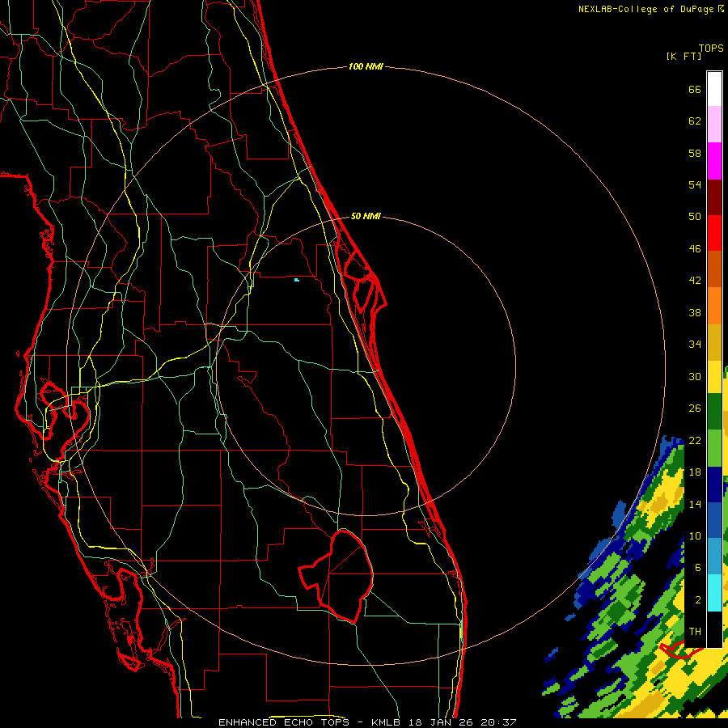Click the medium blue legend swatch
728x728 pixels.
click(714, 520)
